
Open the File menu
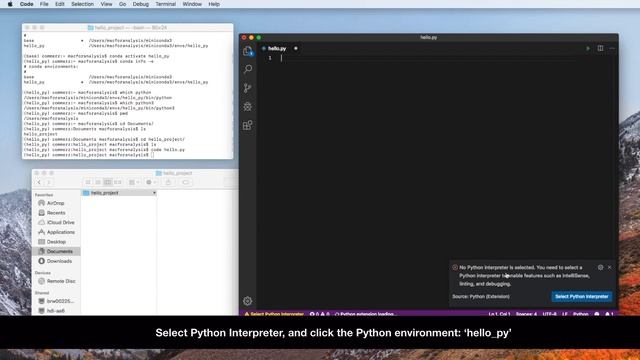tap(44, 4)
